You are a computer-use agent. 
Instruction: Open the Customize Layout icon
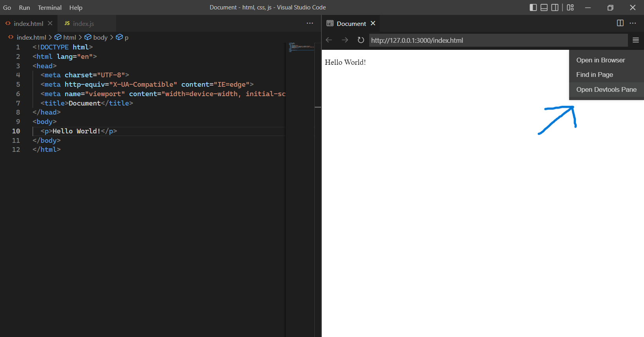570,7
